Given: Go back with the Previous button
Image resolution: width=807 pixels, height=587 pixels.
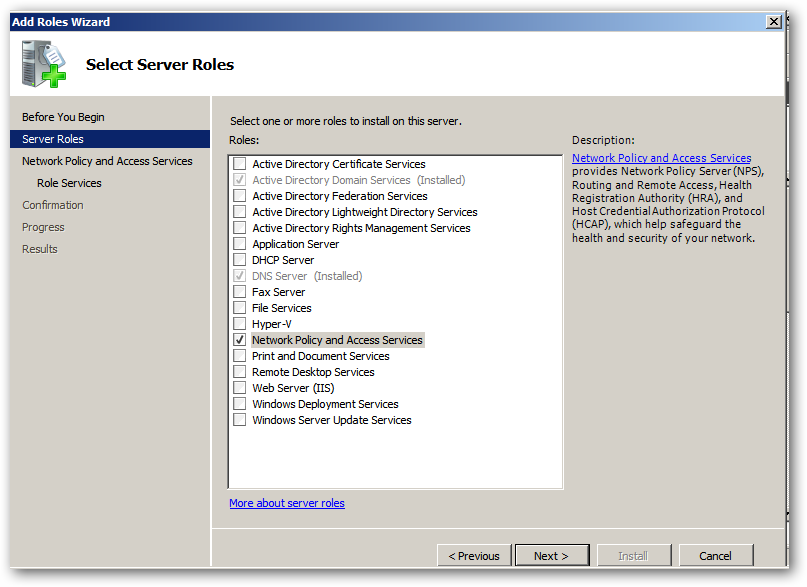Looking at the screenshot, I should click(x=474, y=556).
